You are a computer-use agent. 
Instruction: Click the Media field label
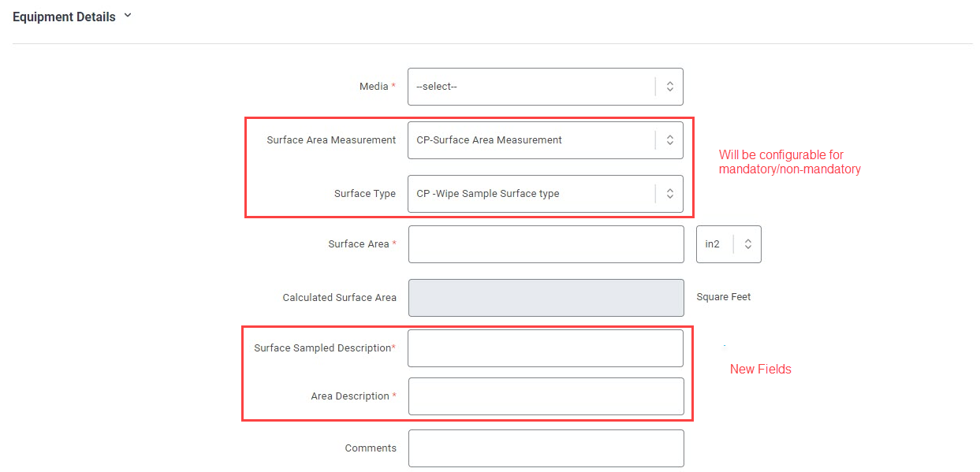[x=374, y=87]
